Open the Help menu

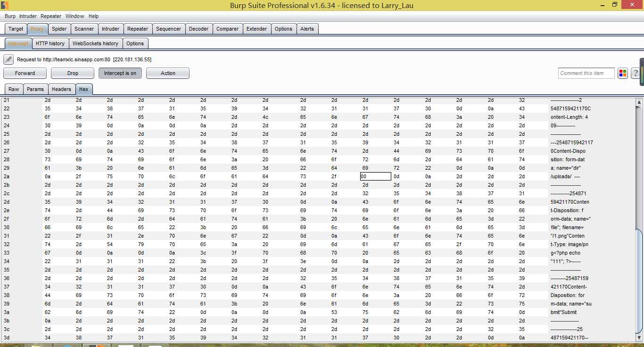pos(93,16)
